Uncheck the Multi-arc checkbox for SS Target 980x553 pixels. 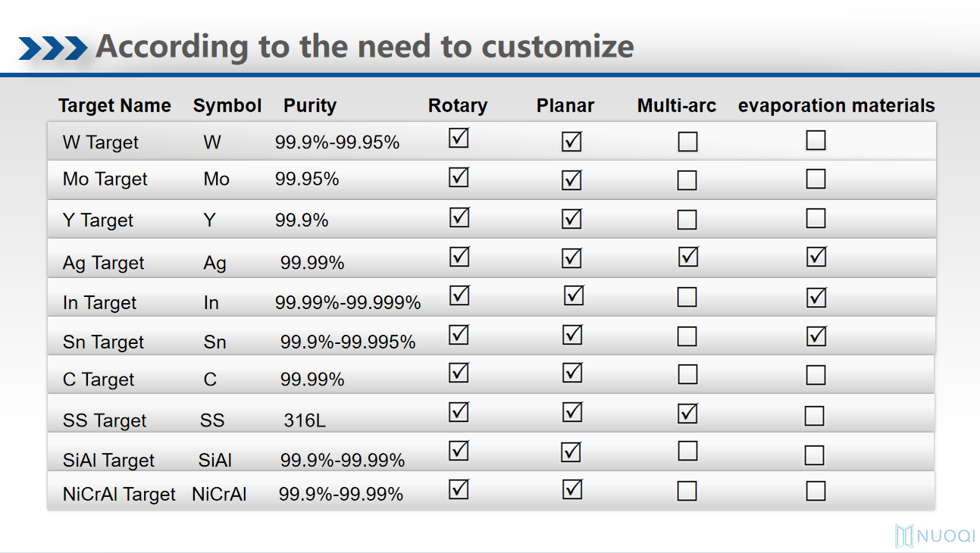687,414
